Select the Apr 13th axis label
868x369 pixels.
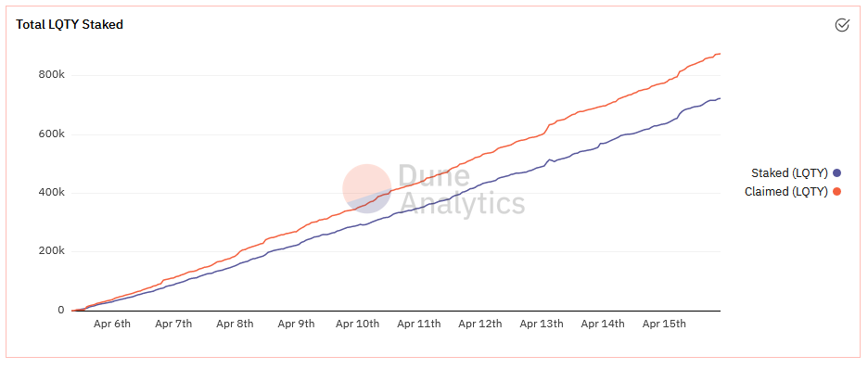[542, 324]
